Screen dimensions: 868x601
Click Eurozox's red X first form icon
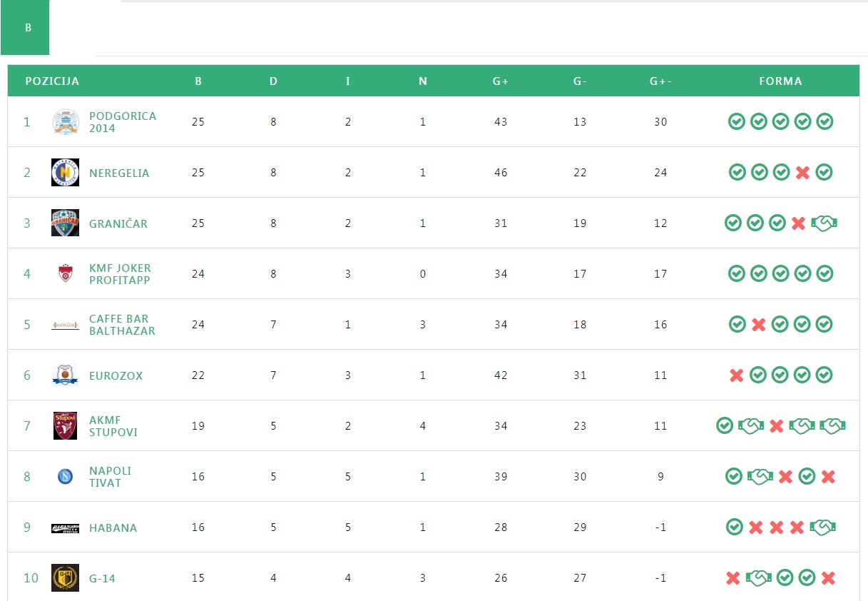coord(737,375)
